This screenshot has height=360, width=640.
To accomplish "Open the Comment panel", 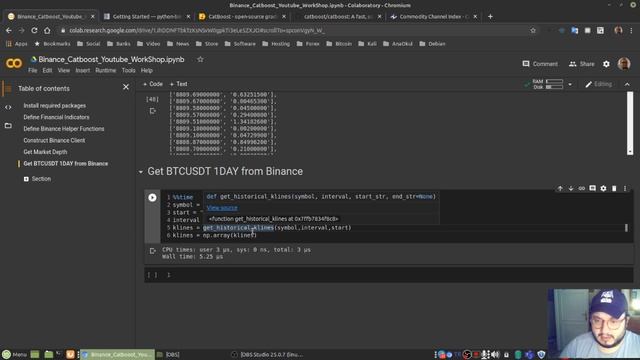I will (x=540, y=64).
